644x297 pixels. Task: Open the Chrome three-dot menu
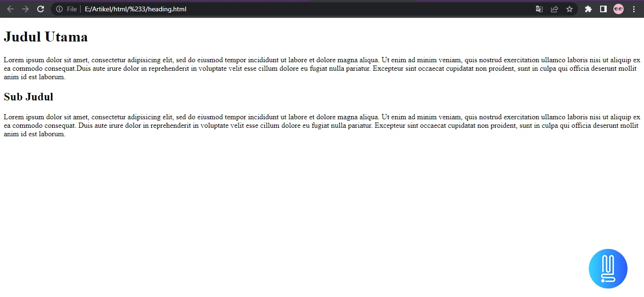pos(634,9)
